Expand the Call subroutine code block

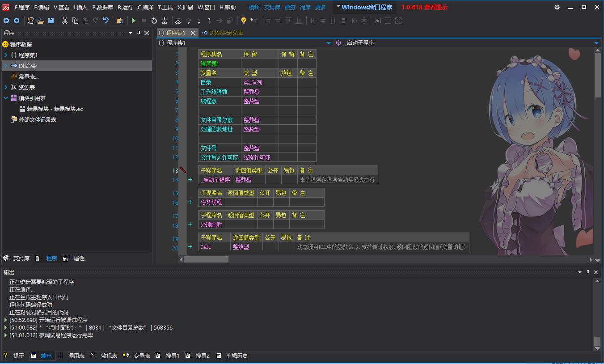tap(190, 247)
